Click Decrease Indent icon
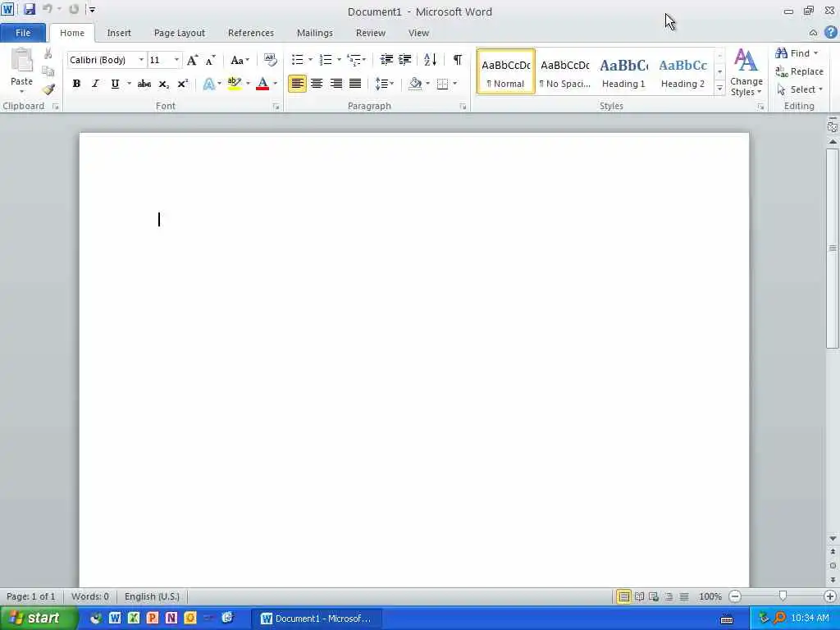Screen dimensions: 840x630 pyautogui.click(x=386, y=59)
